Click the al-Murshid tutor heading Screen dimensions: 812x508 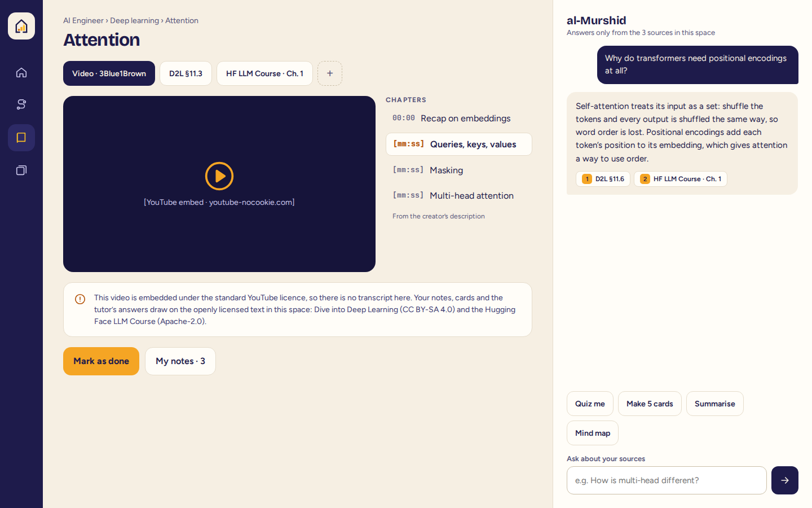[x=597, y=20]
